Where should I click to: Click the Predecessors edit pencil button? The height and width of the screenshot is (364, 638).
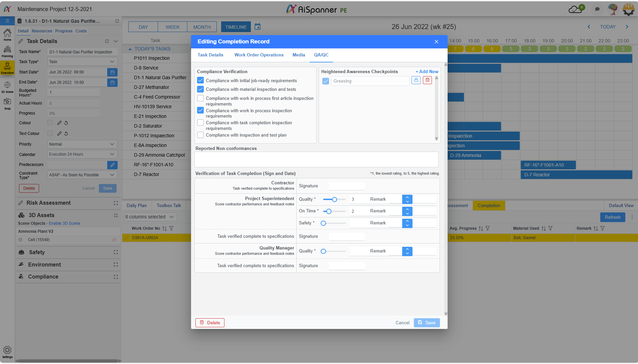tap(112, 165)
